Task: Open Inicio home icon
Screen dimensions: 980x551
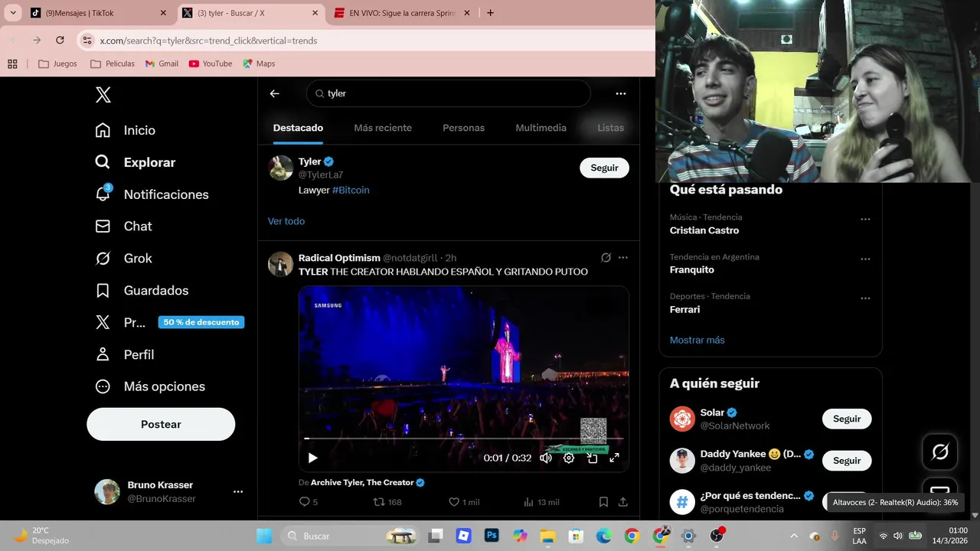Action: click(103, 130)
